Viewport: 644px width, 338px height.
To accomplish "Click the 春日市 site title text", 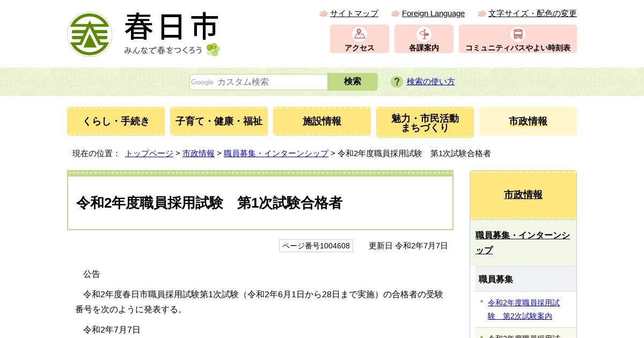I will pos(172,27).
